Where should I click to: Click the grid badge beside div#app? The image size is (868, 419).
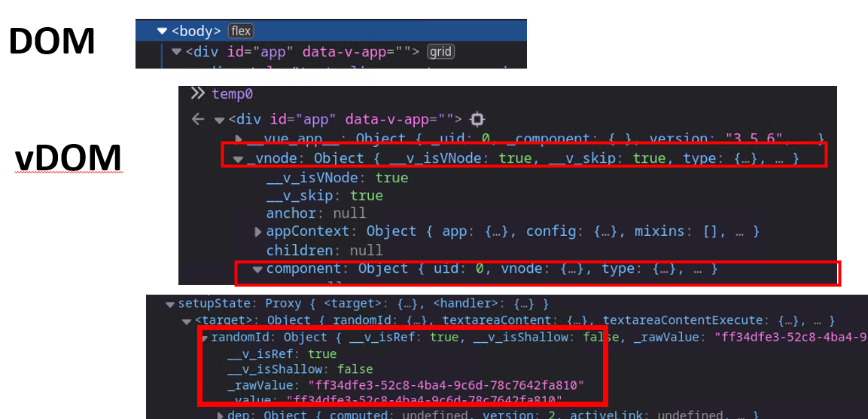[440, 52]
